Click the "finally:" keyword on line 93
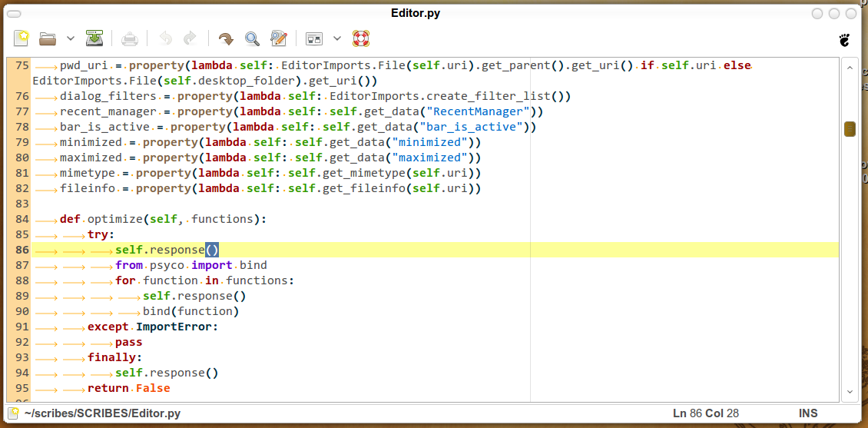Image resolution: width=868 pixels, height=428 pixels. 115,357
